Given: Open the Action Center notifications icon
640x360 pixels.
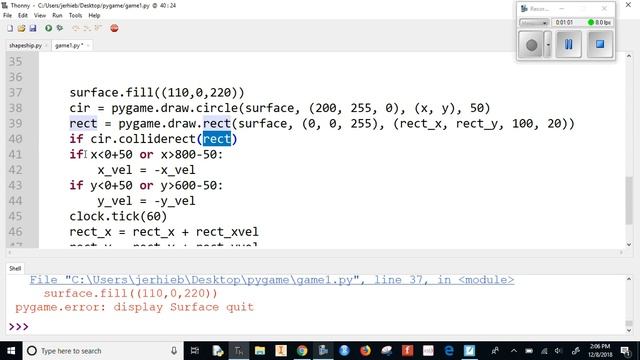Looking at the screenshot, I should [x=625, y=351].
